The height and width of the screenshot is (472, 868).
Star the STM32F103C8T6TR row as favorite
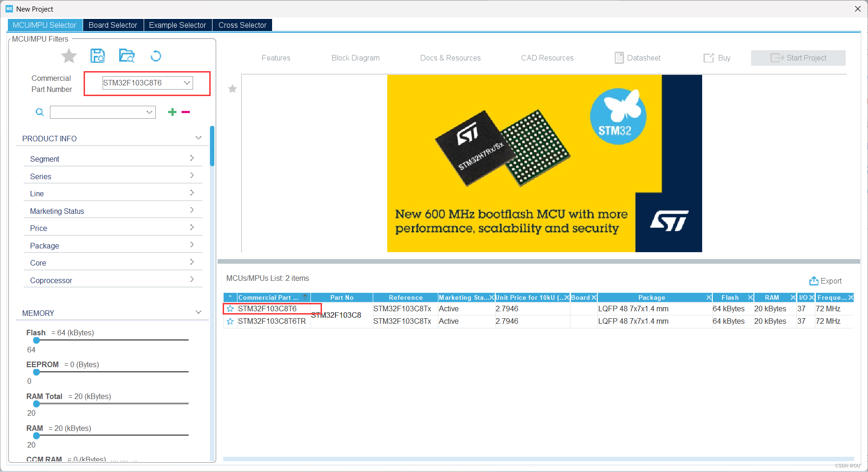[230, 321]
